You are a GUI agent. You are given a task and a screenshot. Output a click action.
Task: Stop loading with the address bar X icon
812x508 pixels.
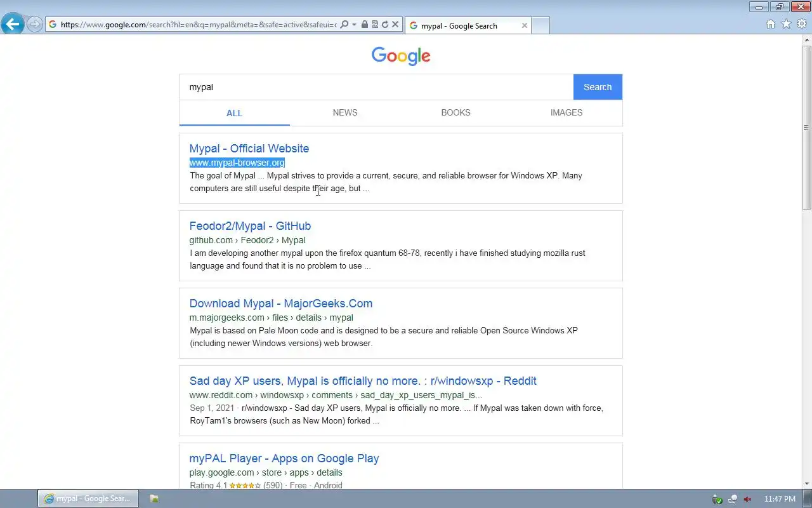[395, 25]
